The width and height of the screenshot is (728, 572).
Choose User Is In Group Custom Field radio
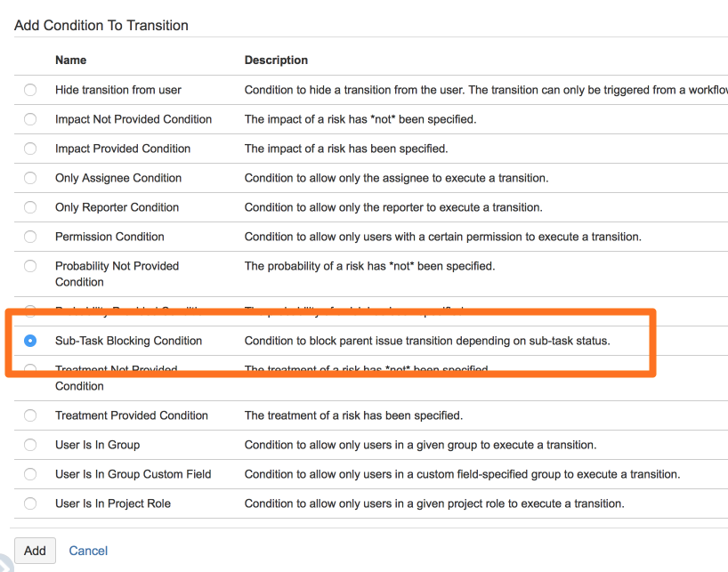(x=30, y=474)
